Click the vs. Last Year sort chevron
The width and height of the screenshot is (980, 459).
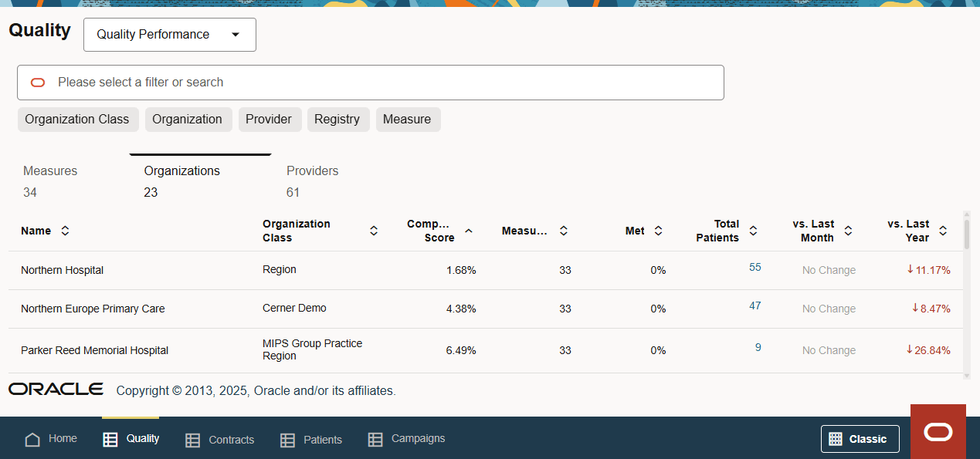[943, 230]
